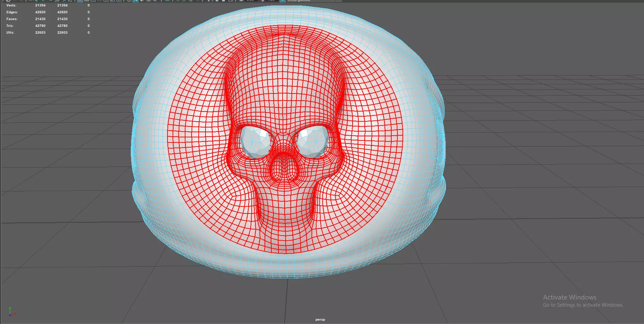Click the nose cavity of the red skull mesh
This screenshot has height=324, width=644.
tap(284, 167)
